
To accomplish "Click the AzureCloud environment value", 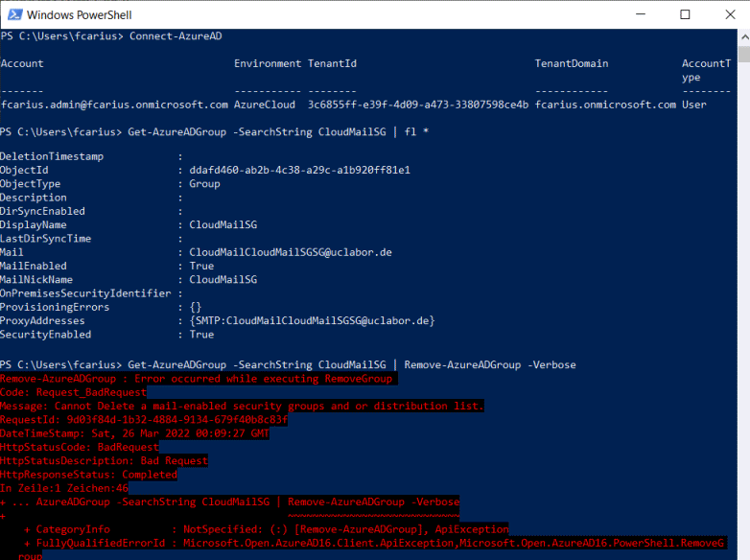I will tap(265, 105).
